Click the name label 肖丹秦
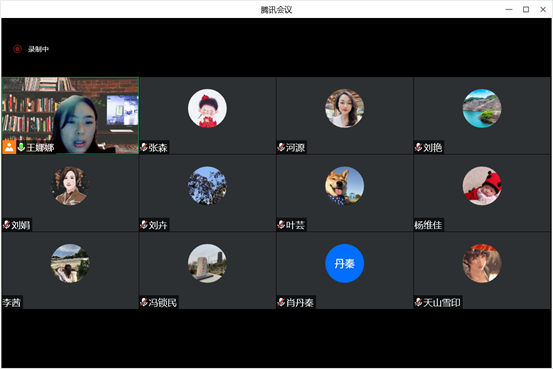553x369 pixels. coord(300,303)
